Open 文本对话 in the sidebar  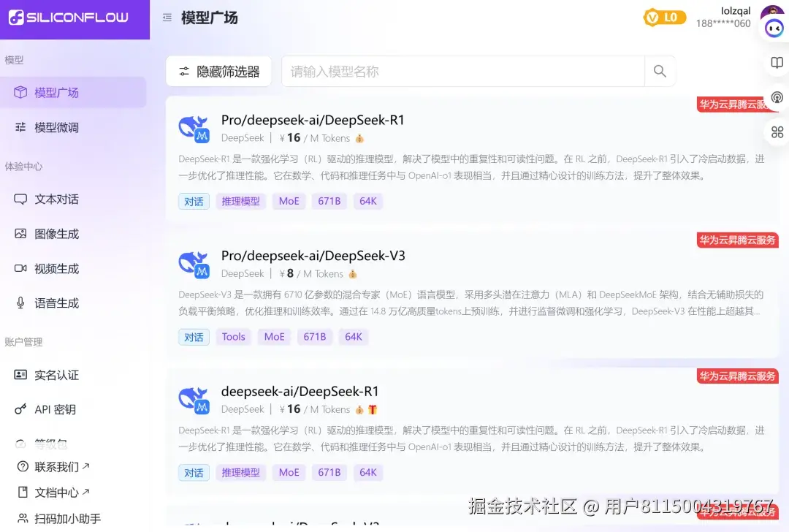pyautogui.click(x=55, y=198)
